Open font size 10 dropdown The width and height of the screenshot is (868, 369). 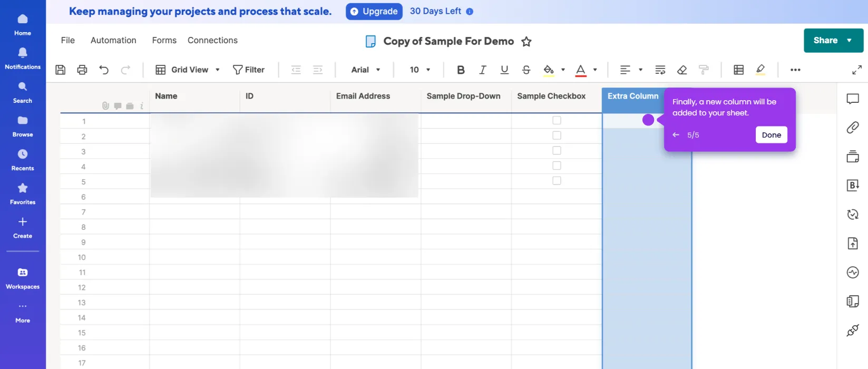420,70
